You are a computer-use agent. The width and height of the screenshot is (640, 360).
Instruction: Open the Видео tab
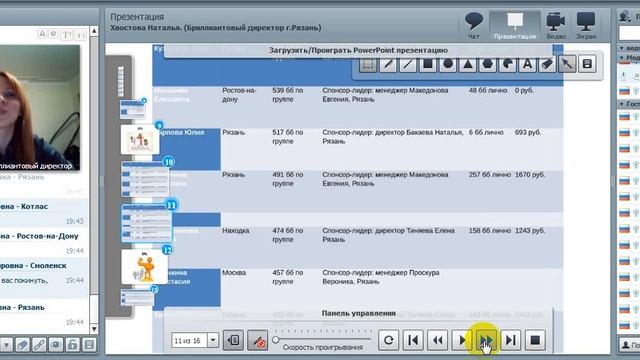click(556, 26)
